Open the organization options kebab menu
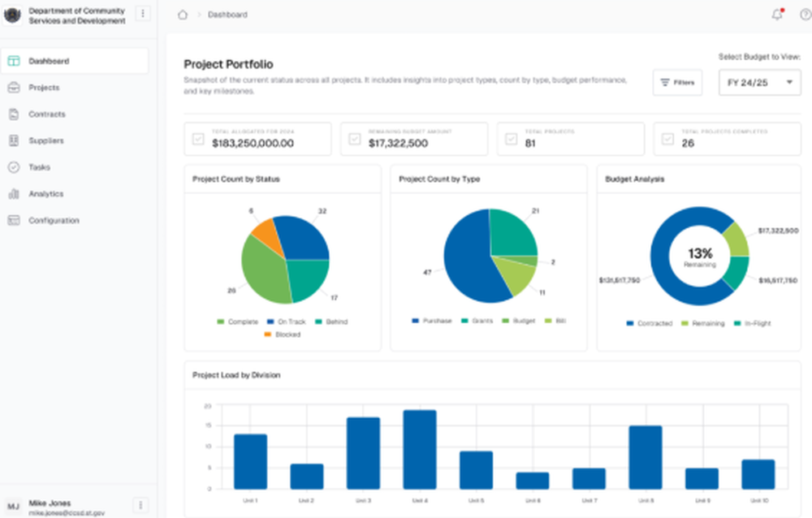The image size is (812, 518). [143, 14]
